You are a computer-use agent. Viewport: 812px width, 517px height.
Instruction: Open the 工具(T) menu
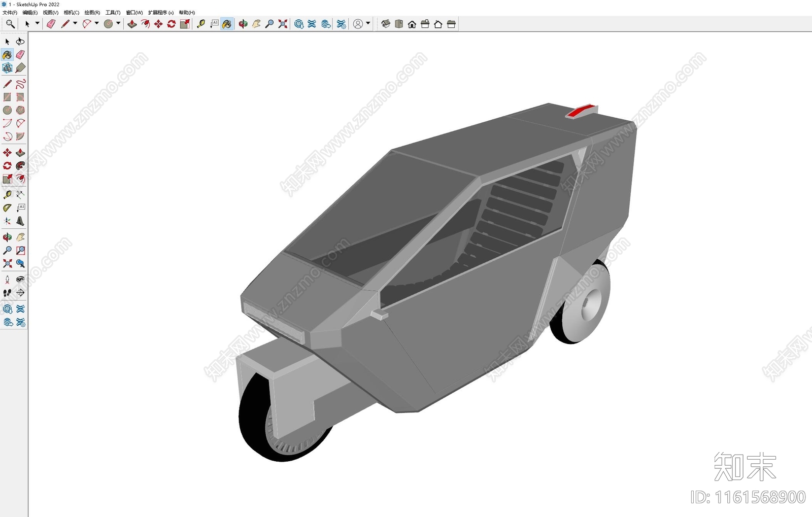(x=113, y=13)
